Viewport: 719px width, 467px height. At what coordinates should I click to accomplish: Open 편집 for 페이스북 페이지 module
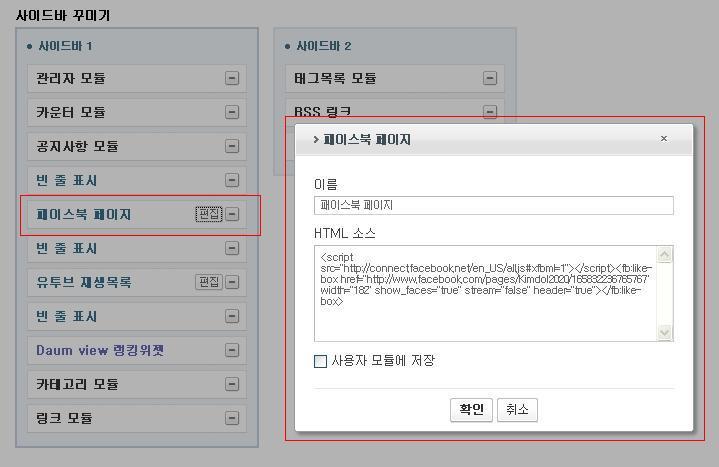pyautogui.click(x=209, y=214)
